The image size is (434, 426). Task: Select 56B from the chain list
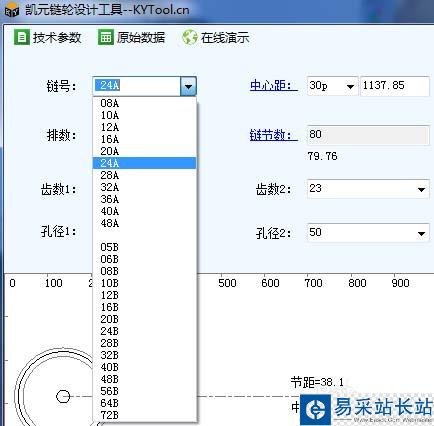click(144, 391)
